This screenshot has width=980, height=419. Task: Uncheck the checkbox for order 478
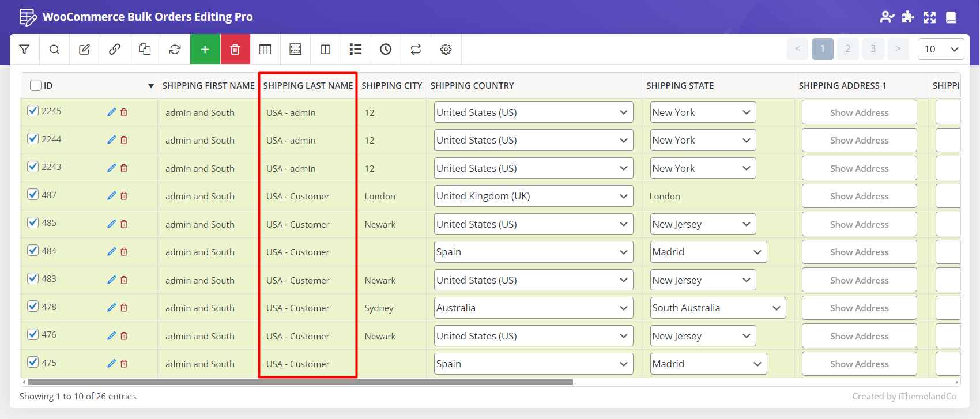[x=33, y=307]
